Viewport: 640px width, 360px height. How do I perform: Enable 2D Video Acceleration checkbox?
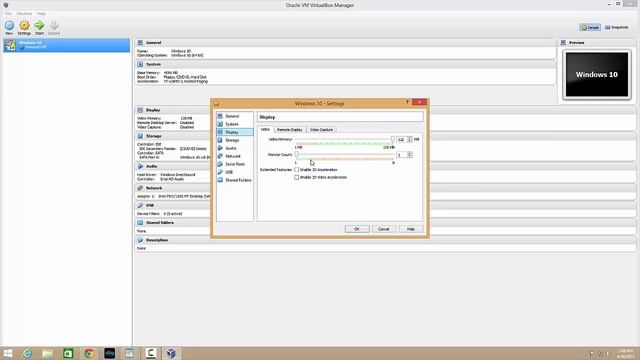(297, 177)
